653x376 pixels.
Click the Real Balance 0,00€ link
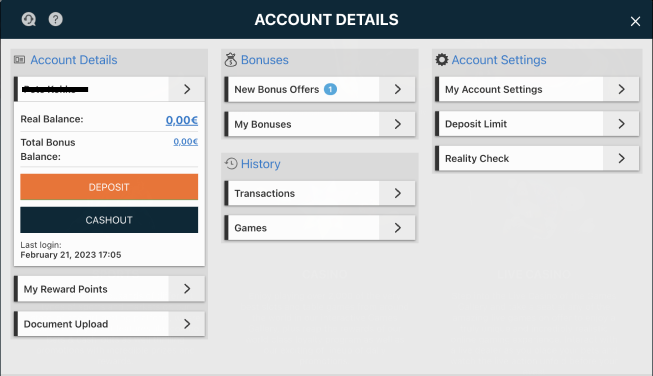click(x=182, y=120)
